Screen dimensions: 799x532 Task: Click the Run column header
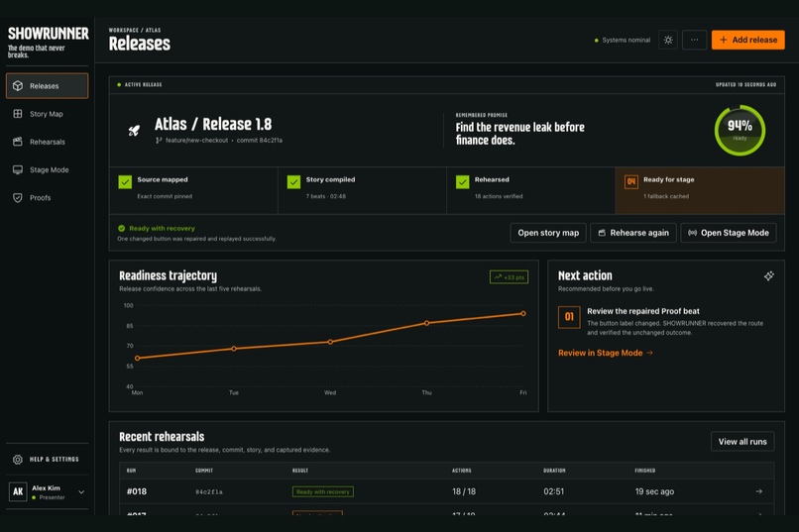(131, 471)
